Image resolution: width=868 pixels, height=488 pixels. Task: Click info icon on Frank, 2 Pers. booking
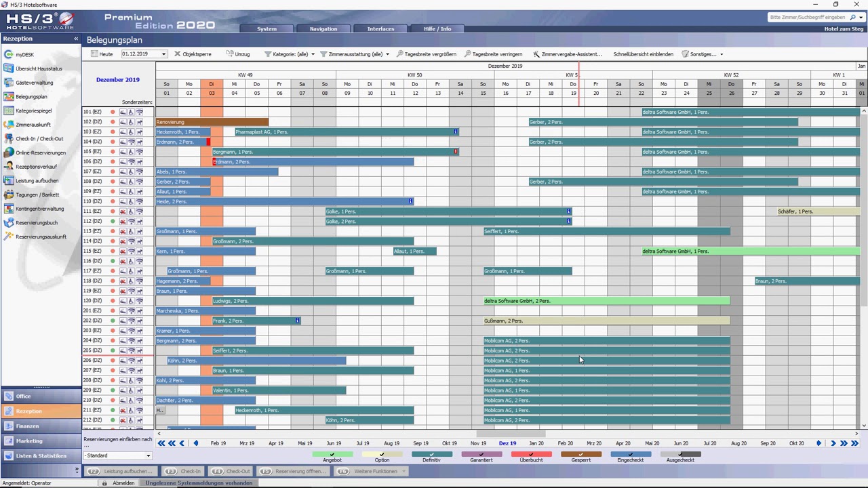[x=298, y=321]
